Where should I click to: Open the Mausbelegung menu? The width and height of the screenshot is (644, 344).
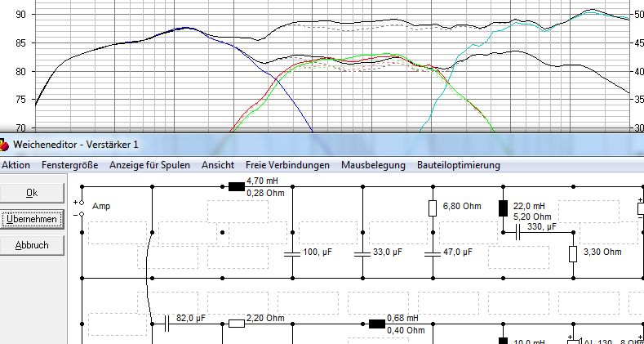373,165
